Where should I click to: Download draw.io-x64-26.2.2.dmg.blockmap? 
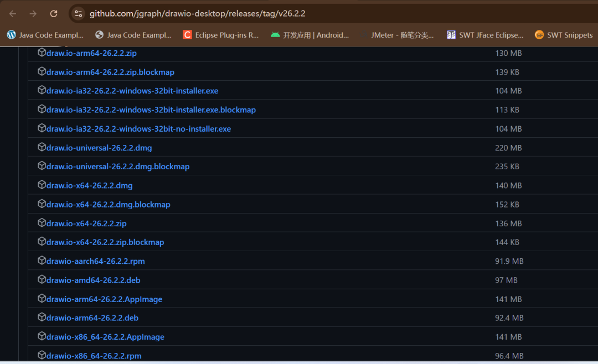tap(109, 205)
